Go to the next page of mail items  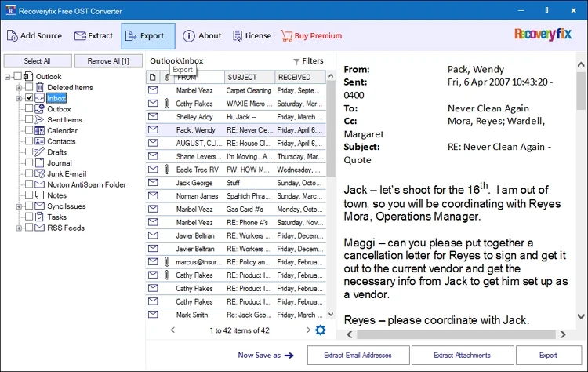pos(308,330)
